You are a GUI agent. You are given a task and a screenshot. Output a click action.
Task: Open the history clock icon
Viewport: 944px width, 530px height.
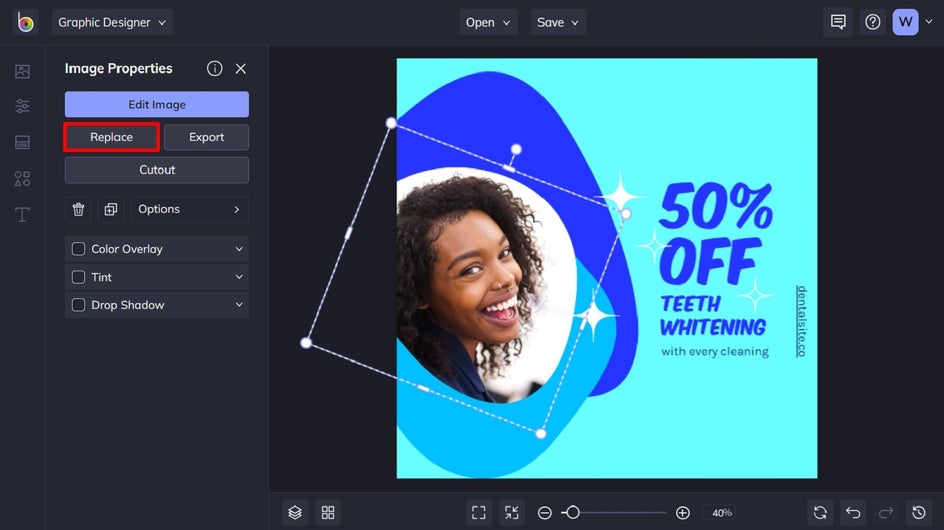pos(919,513)
